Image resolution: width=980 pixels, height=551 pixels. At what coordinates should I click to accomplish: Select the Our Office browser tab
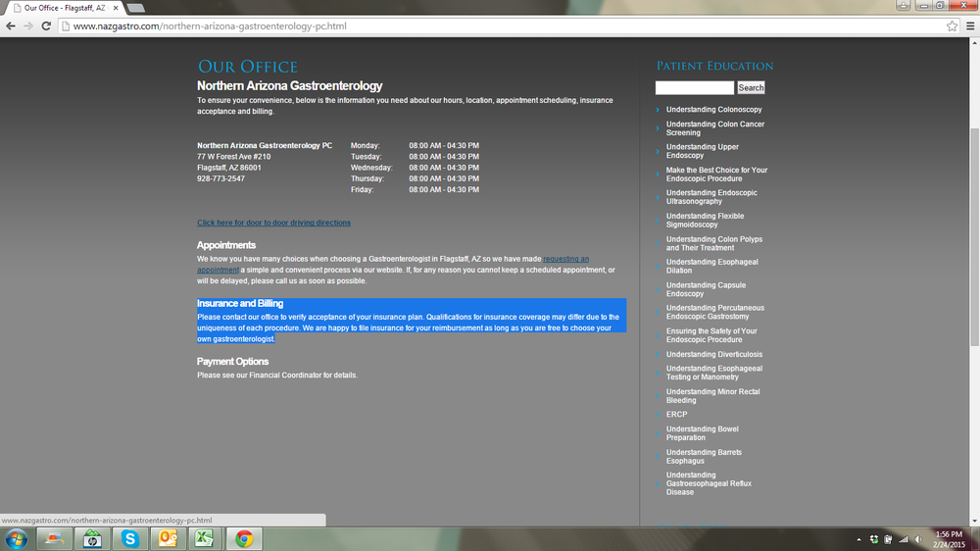[x=64, y=8]
